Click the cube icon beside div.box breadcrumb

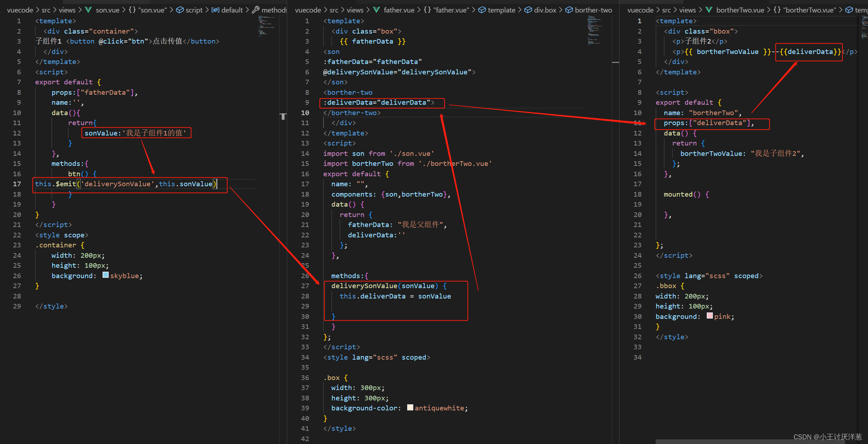(528, 10)
